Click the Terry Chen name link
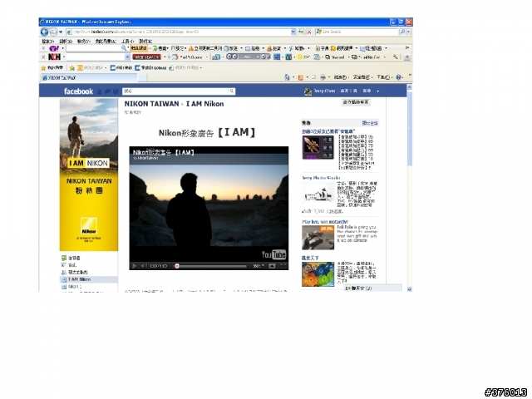The image size is (532, 399). [324, 91]
